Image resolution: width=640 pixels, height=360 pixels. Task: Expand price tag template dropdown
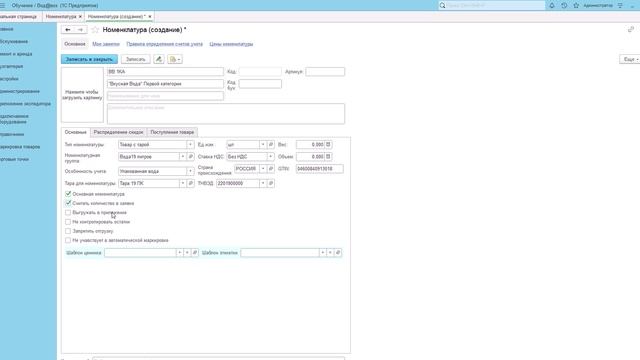coord(179,253)
